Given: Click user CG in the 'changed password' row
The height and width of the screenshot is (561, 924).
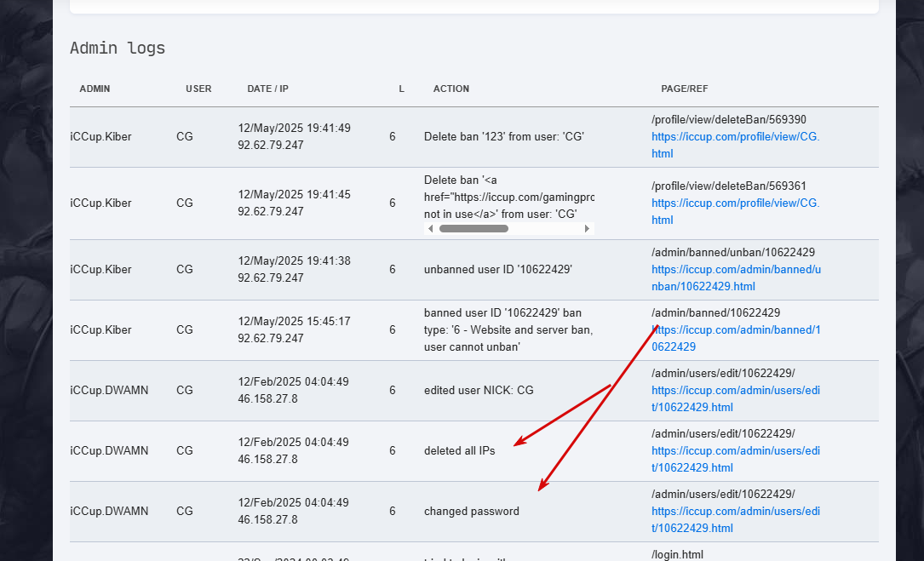Looking at the screenshot, I should pos(185,512).
